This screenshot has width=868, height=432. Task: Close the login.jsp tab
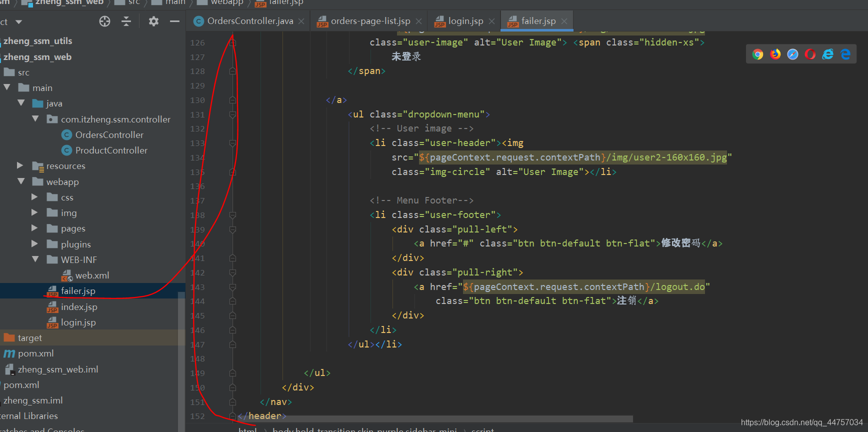[492, 21]
